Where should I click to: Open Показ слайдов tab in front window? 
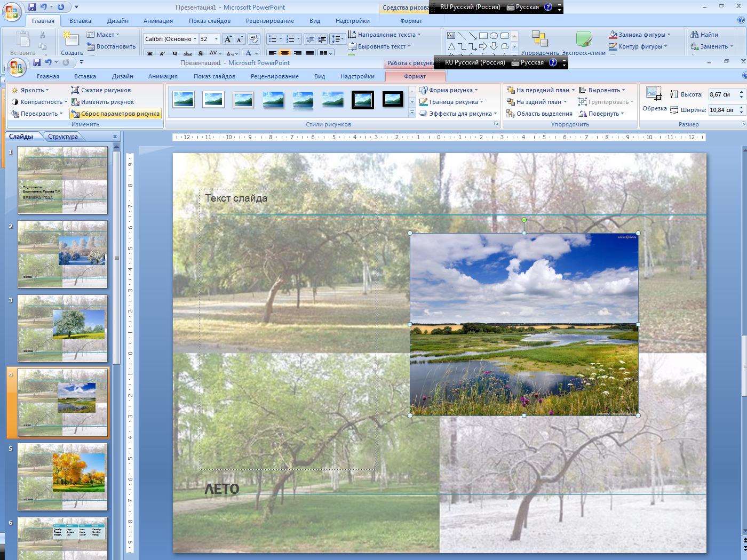(x=214, y=76)
